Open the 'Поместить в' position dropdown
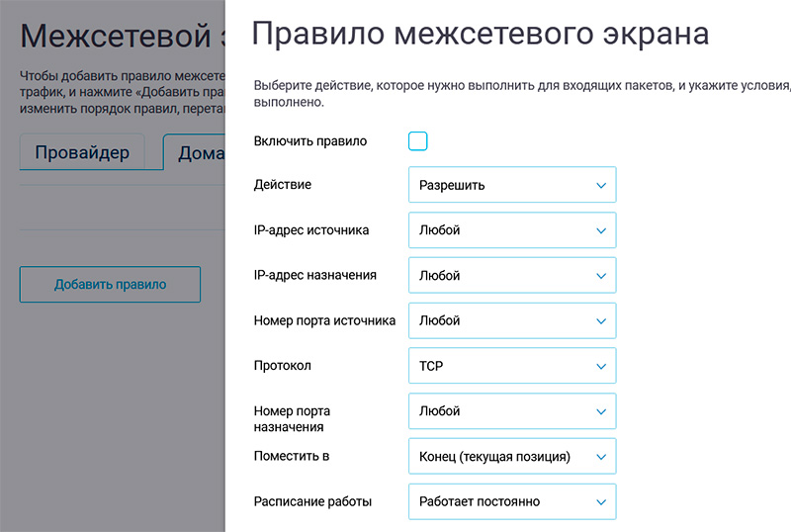Image resolution: width=791 pixels, height=532 pixels. (511, 457)
